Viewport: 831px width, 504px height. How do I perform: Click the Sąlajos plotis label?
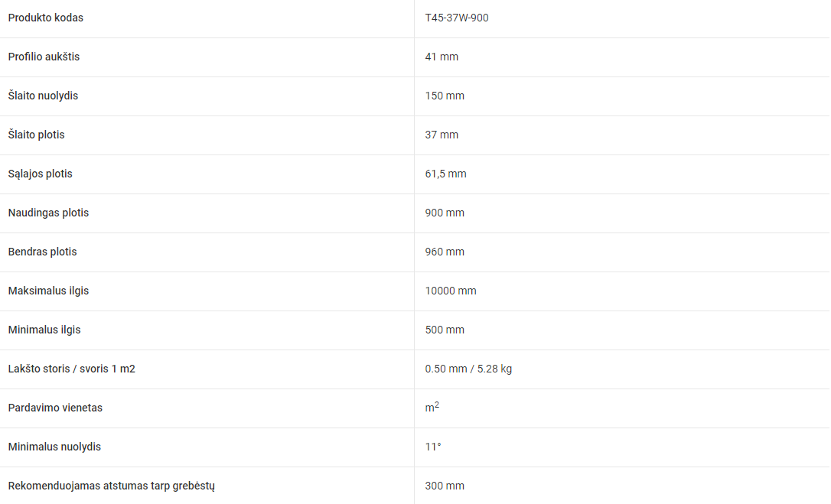pos(40,174)
